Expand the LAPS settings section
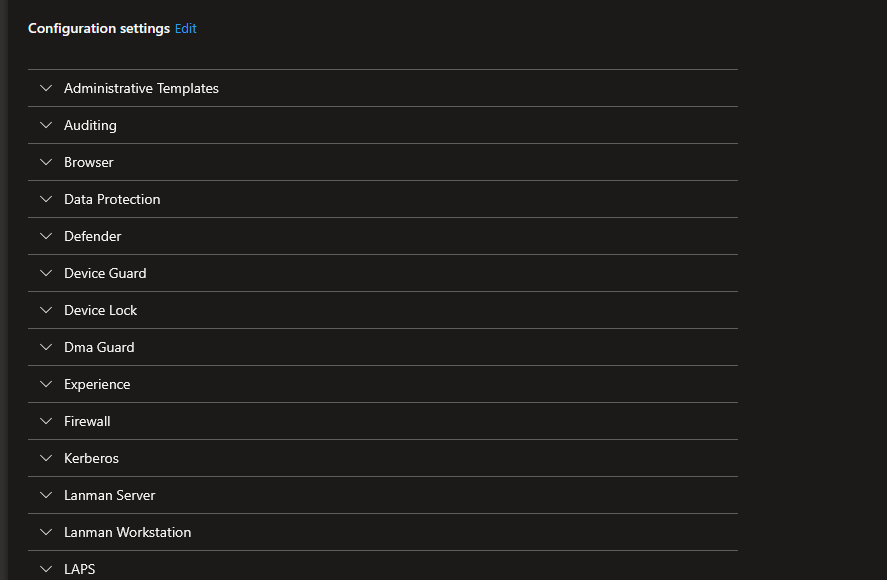887x580 pixels. tap(80, 569)
